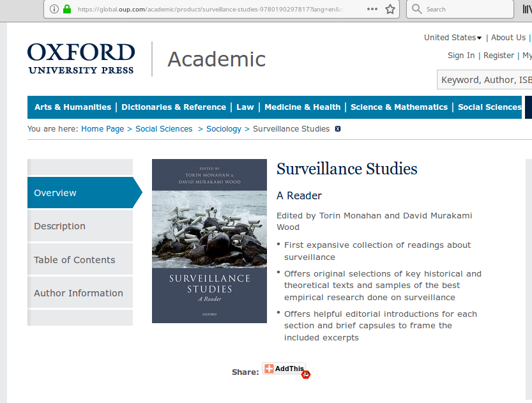Click 'Offers helpful editorial introductions' bullet text

point(381,326)
